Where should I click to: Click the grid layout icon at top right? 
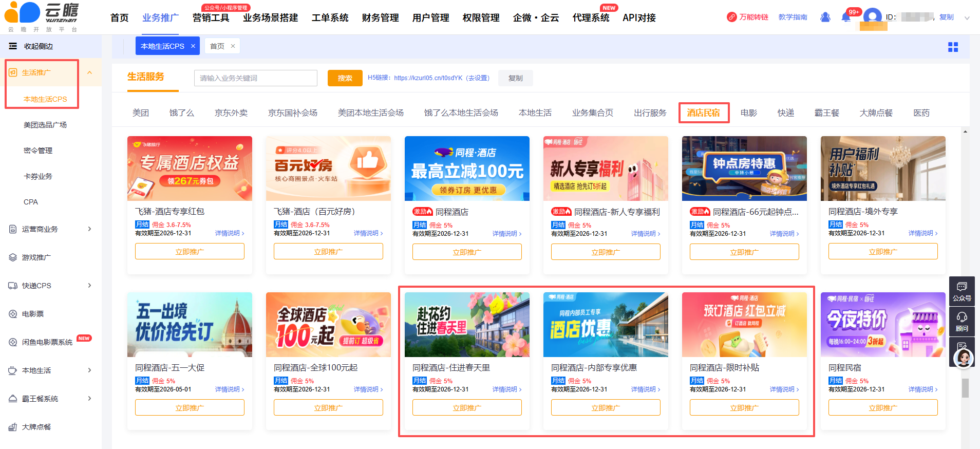point(953,47)
